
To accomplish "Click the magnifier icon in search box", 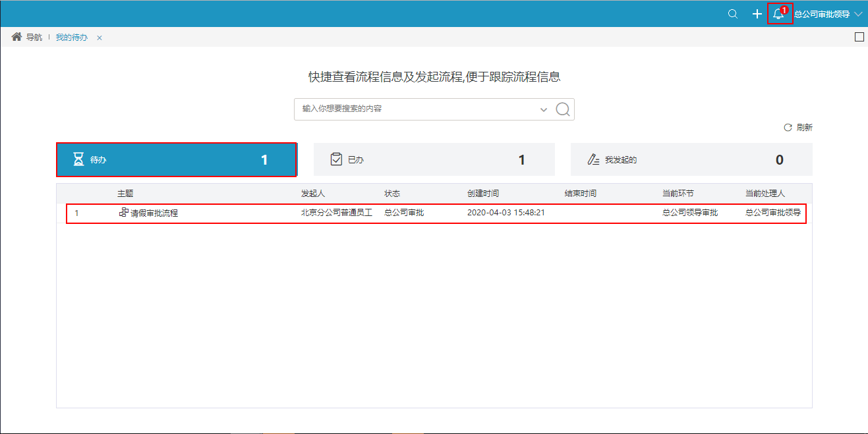I will click(562, 109).
